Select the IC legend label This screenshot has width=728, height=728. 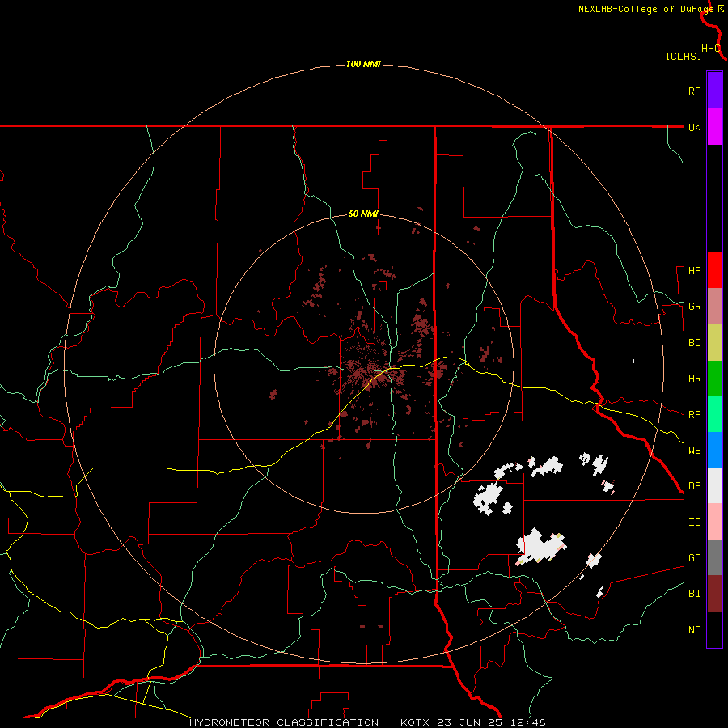click(694, 523)
